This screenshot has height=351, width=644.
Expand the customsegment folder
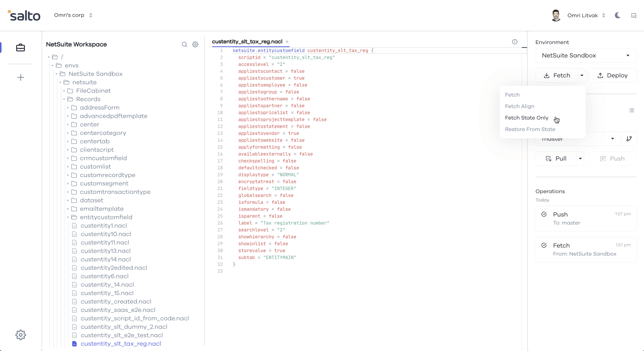pyautogui.click(x=68, y=184)
